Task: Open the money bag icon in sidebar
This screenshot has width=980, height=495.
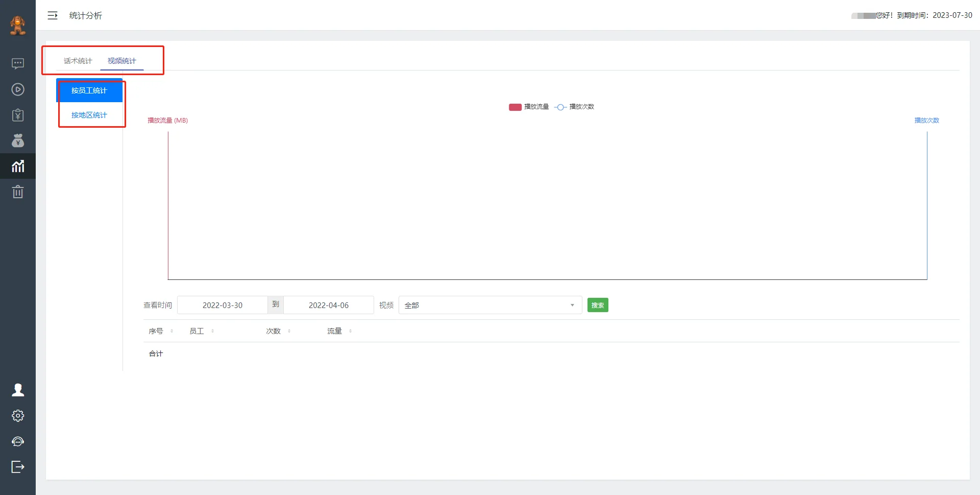Action: pos(18,140)
